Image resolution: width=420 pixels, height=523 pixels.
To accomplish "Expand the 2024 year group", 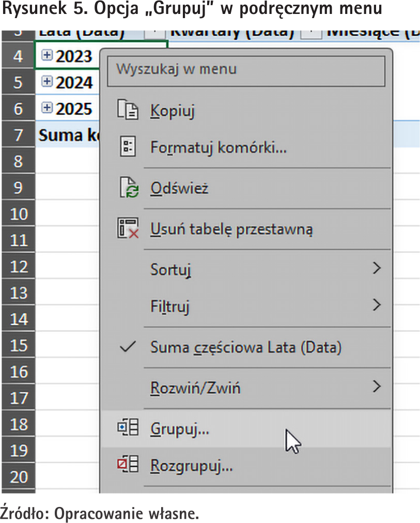I will coord(46,82).
